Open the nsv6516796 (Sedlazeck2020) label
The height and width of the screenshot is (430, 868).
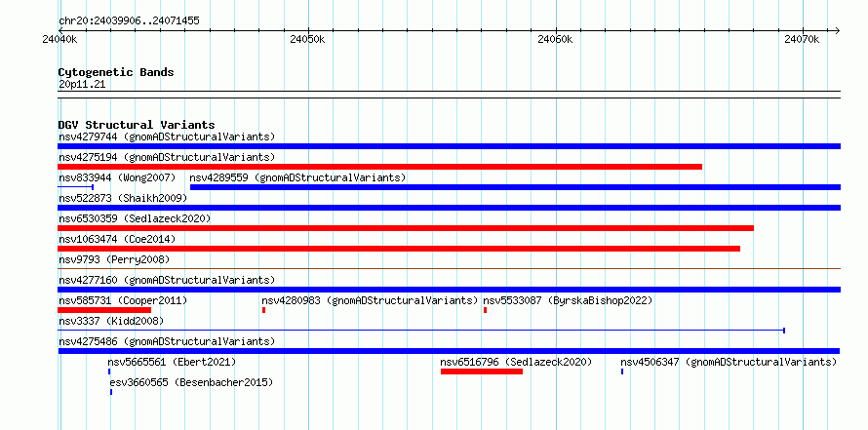[x=516, y=362]
